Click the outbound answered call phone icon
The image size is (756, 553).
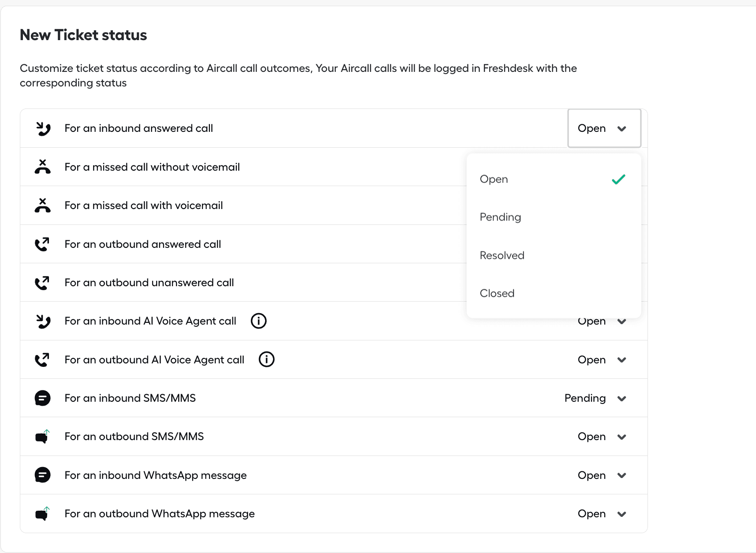pos(42,244)
